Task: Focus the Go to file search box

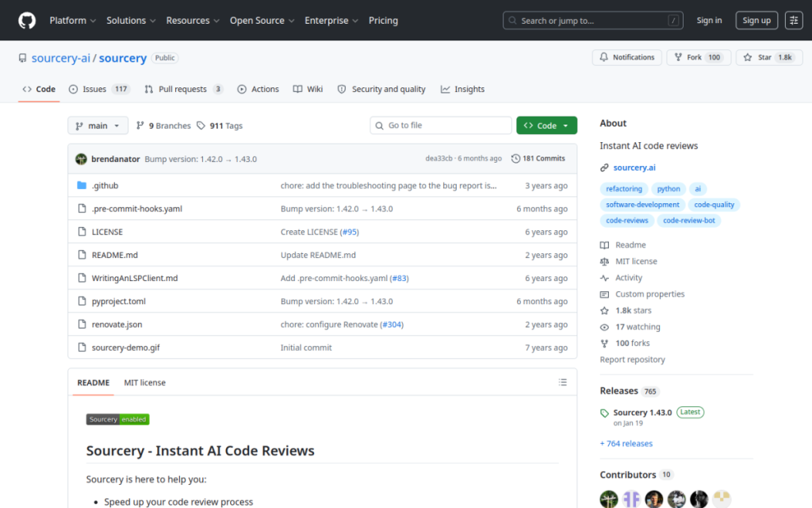Action: (x=441, y=125)
